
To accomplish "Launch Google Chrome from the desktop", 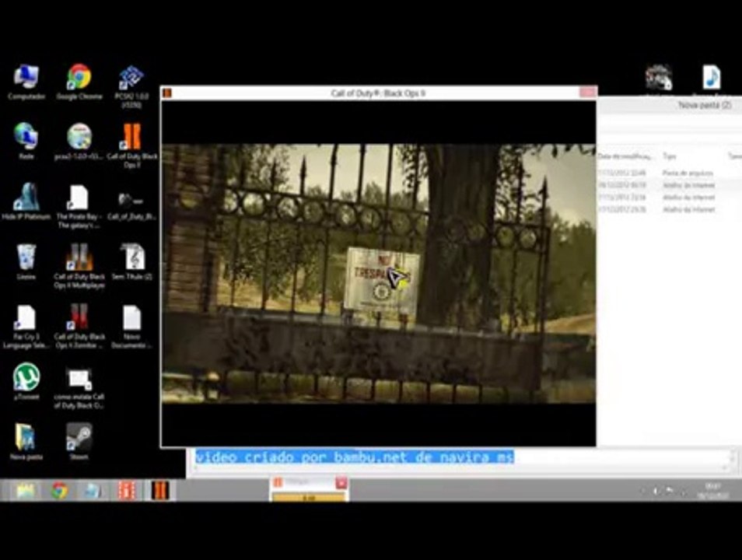I will click(79, 82).
